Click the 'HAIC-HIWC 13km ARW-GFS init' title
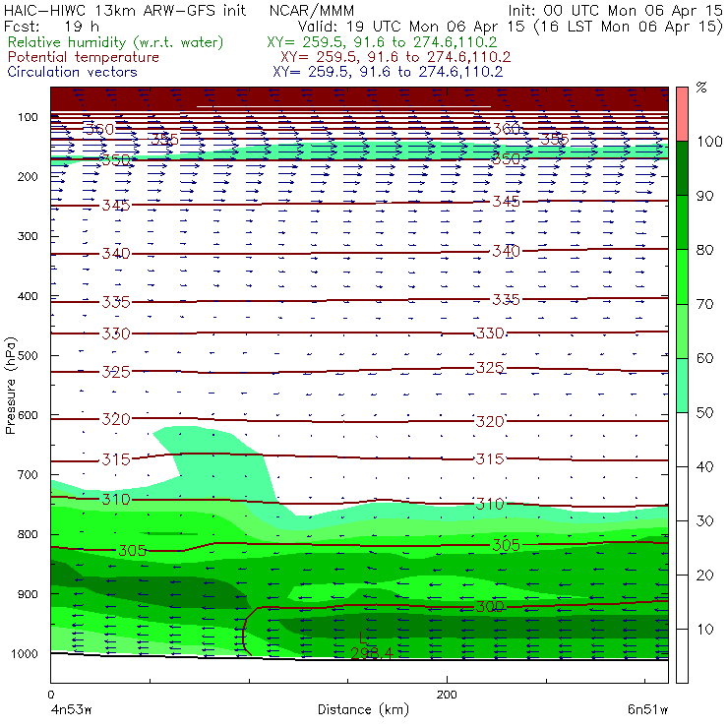Viewport: 728px width, 728px height. [x=124, y=11]
